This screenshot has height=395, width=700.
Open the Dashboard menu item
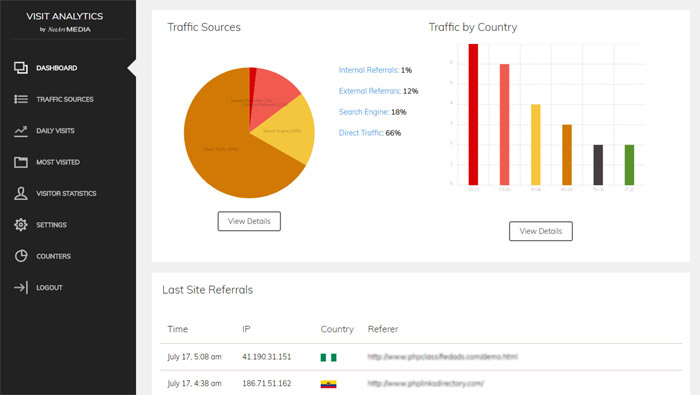tap(57, 68)
